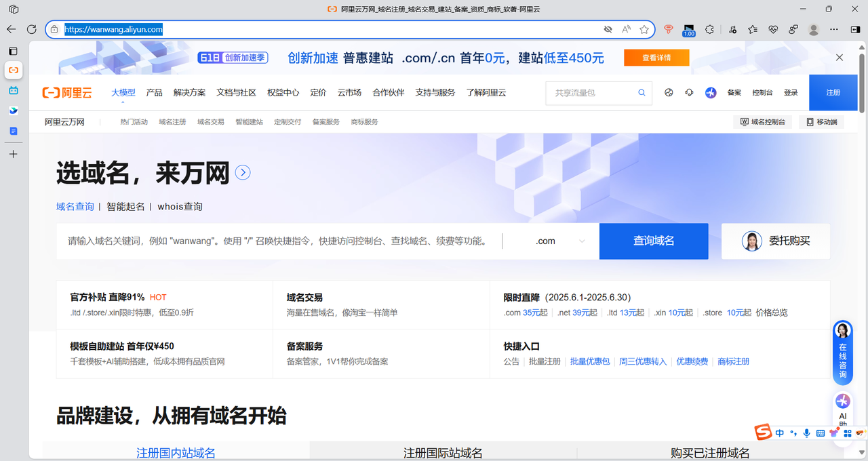Open the 产品 menu in top navigation

(155, 93)
